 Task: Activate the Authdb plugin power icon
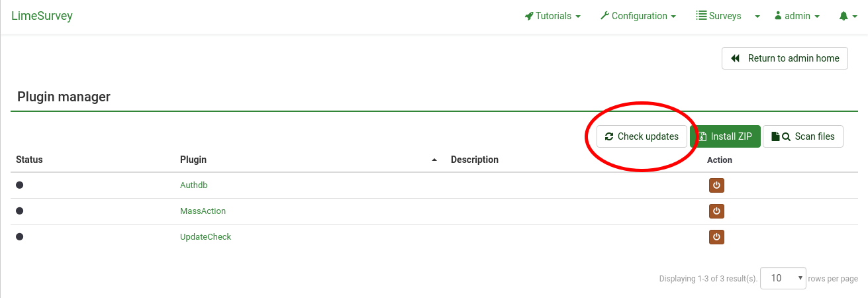[716, 185]
